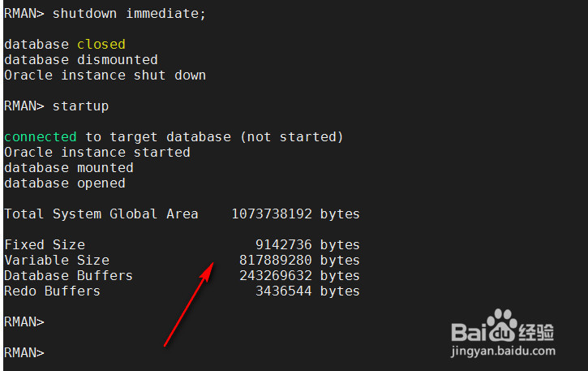The image size is (588, 371).
Task: Click the Fixed Size value 9142736
Action: pyautogui.click(x=284, y=244)
